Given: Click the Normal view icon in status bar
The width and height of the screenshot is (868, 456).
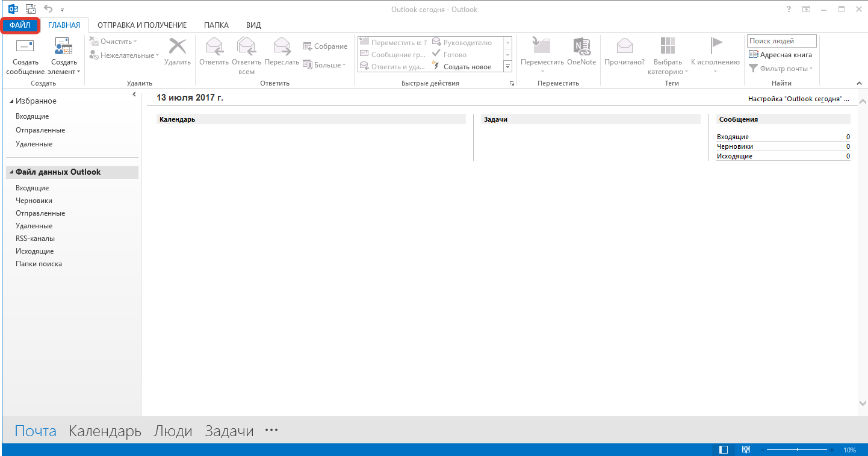Looking at the screenshot, I should coord(724,449).
